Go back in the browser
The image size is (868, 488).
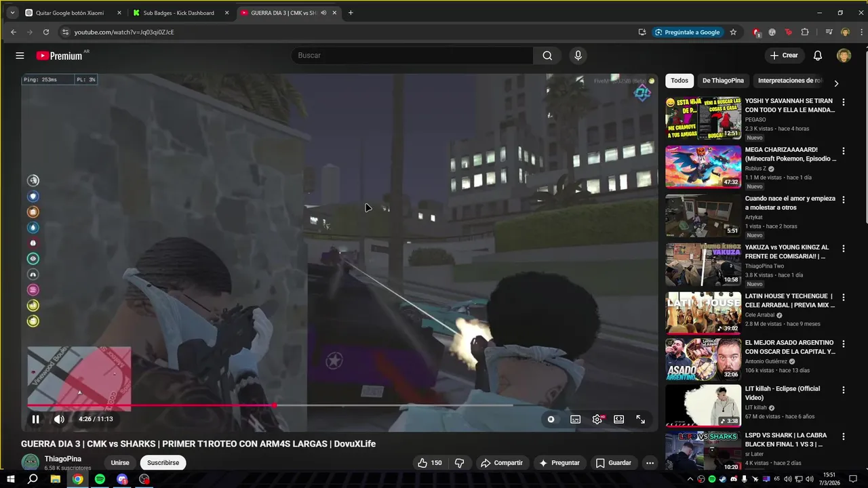click(x=13, y=32)
